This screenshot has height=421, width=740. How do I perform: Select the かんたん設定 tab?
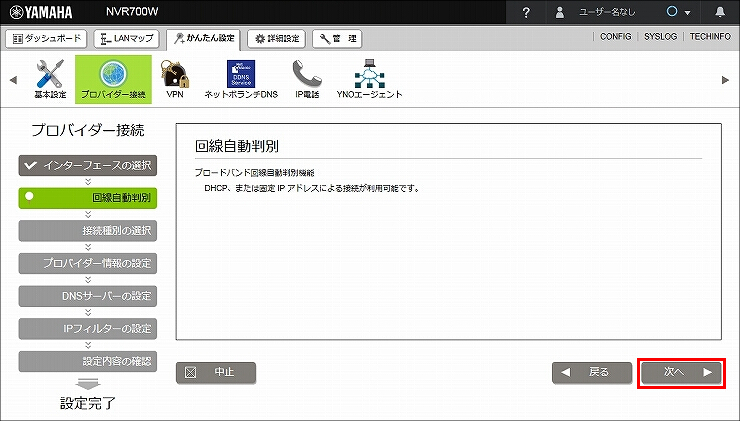point(204,39)
